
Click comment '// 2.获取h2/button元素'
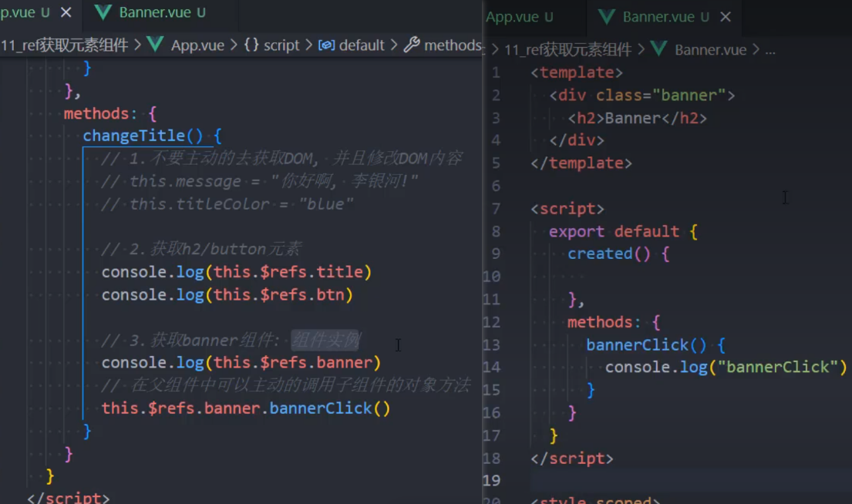click(201, 249)
